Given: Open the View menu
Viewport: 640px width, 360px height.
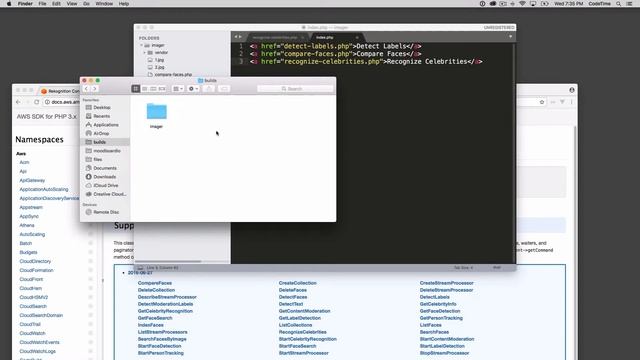Looking at the screenshot, I should (x=71, y=4).
